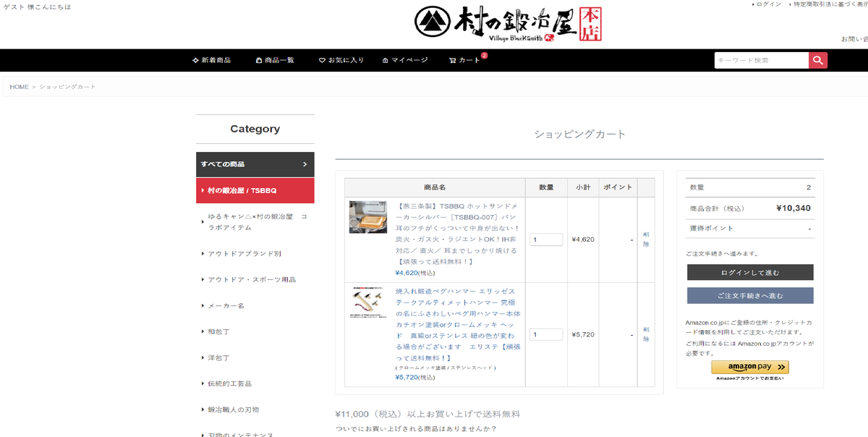This screenshot has width=868, height=437.
Task: Open 商品一覧 product list menu
Action: click(x=275, y=60)
